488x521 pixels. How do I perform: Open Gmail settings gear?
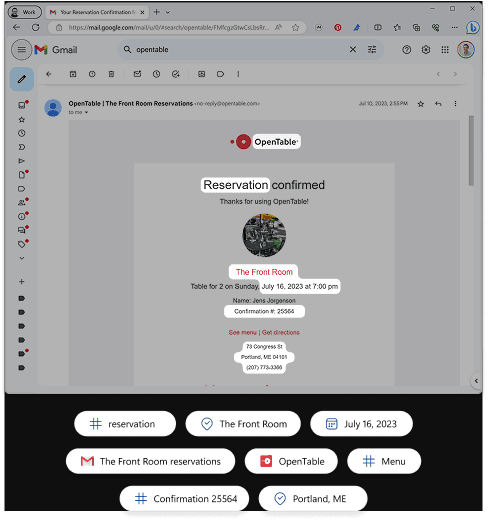(x=426, y=50)
